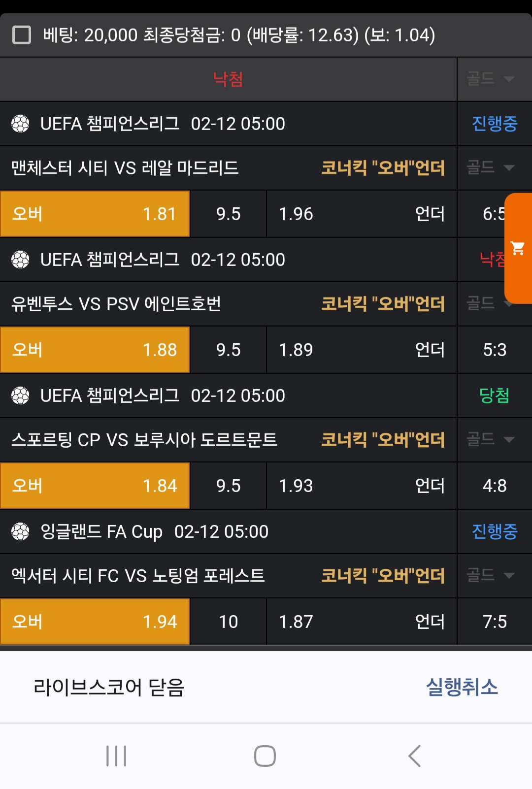Tap the soccer ball icon for England FA Cup
This screenshot has height=789, width=532.
coord(20,531)
